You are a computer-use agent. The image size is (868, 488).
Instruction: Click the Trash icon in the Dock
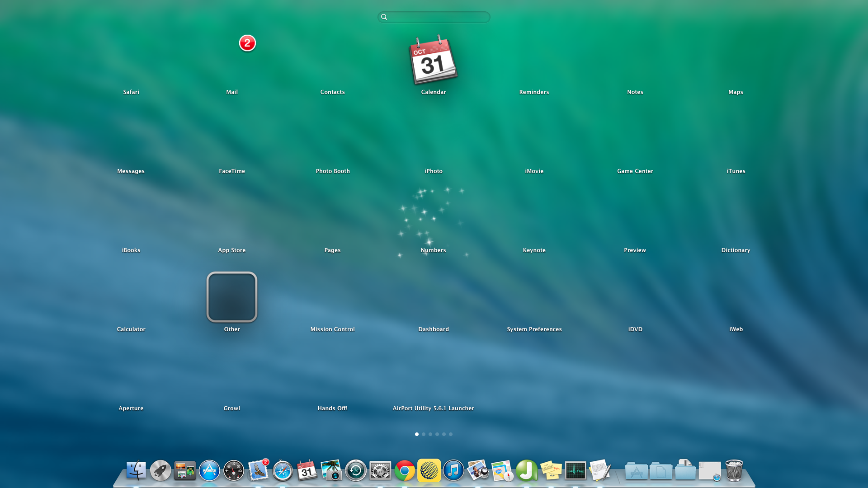[734, 470]
